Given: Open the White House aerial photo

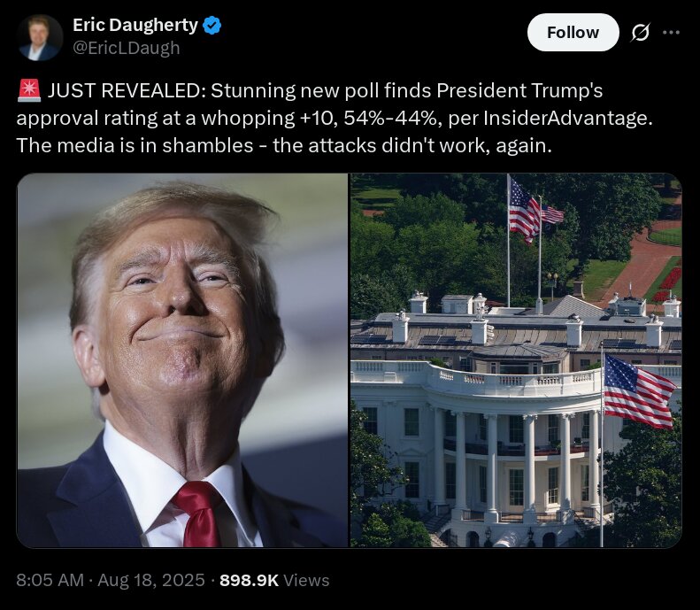Looking at the screenshot, I should click(516, 360).
